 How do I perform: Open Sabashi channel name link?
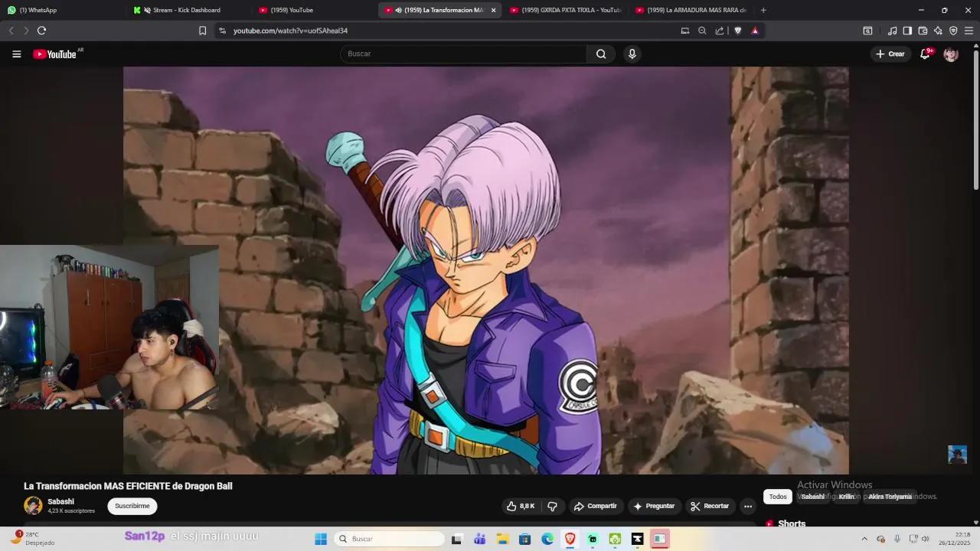(x=60, y=501)
